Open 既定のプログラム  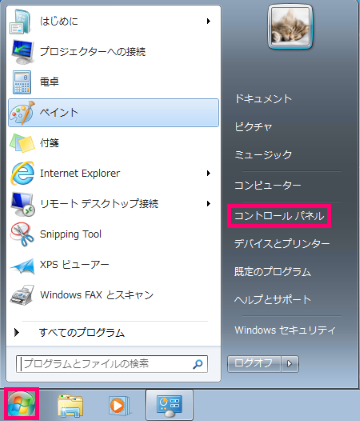pyautogui.click(x=273, y=272)
